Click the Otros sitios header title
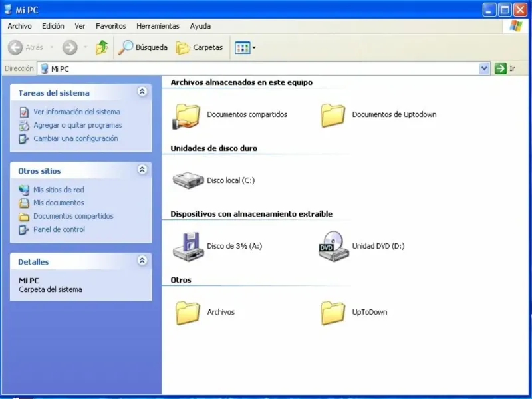The height and width of the screenshot is (399, 532). [x=39, y=171]
